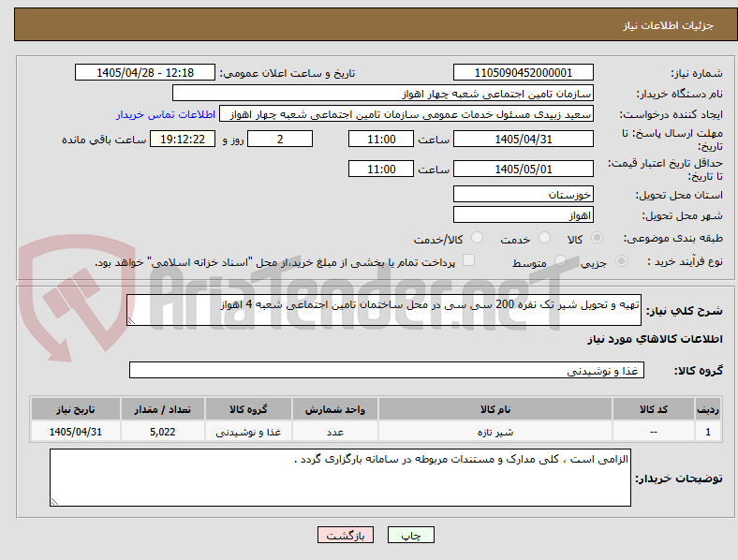Click the گروه کالا table column header
Screen dimensions: 738x560
click(x=248, y=409)
